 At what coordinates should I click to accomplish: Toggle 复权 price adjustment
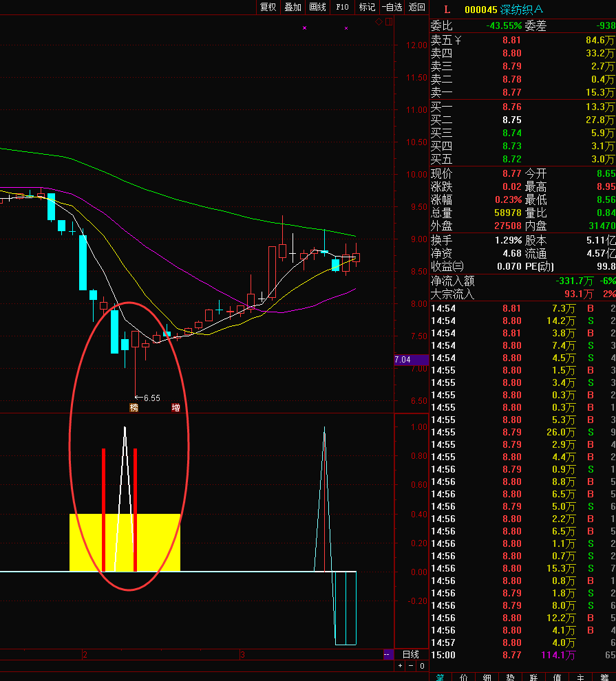268,7
